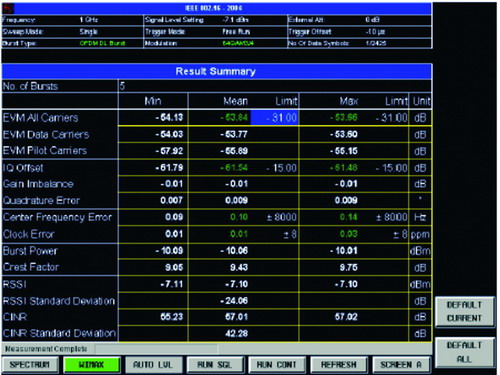Click EVM Data Carriers mean value -53.77
Viewport: 500px width, 375px height.
(x=234, y=134)
